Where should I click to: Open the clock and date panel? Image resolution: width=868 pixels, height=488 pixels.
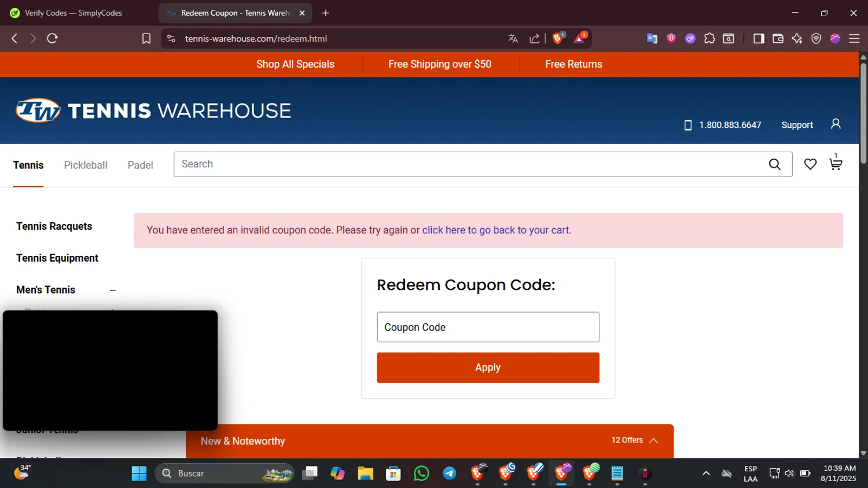coord(838,474)
